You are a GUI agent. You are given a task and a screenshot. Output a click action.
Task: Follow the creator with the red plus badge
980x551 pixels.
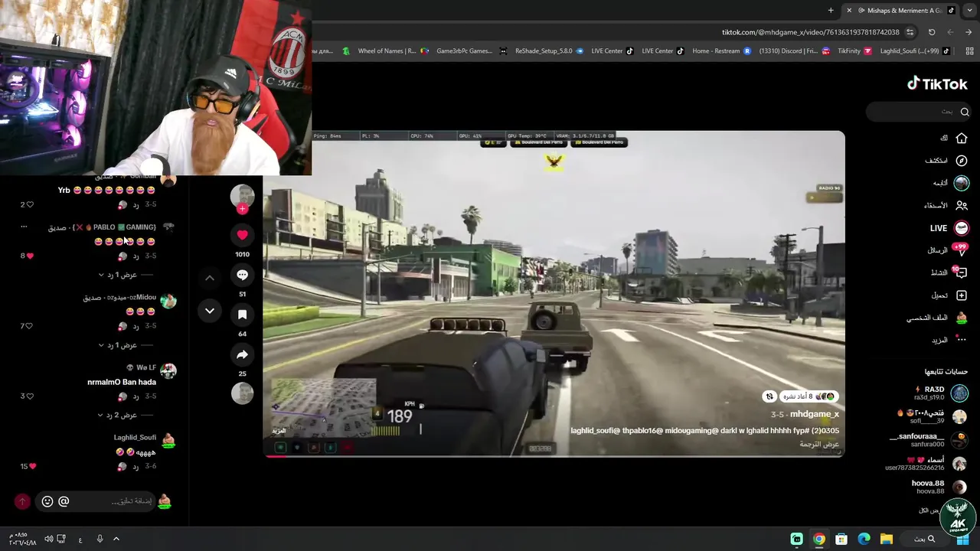click(x=242, y=209)
